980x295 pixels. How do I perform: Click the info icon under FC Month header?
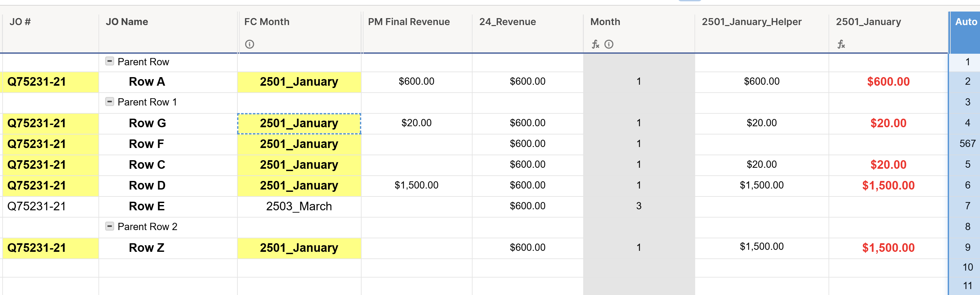[x=250, y=44]
